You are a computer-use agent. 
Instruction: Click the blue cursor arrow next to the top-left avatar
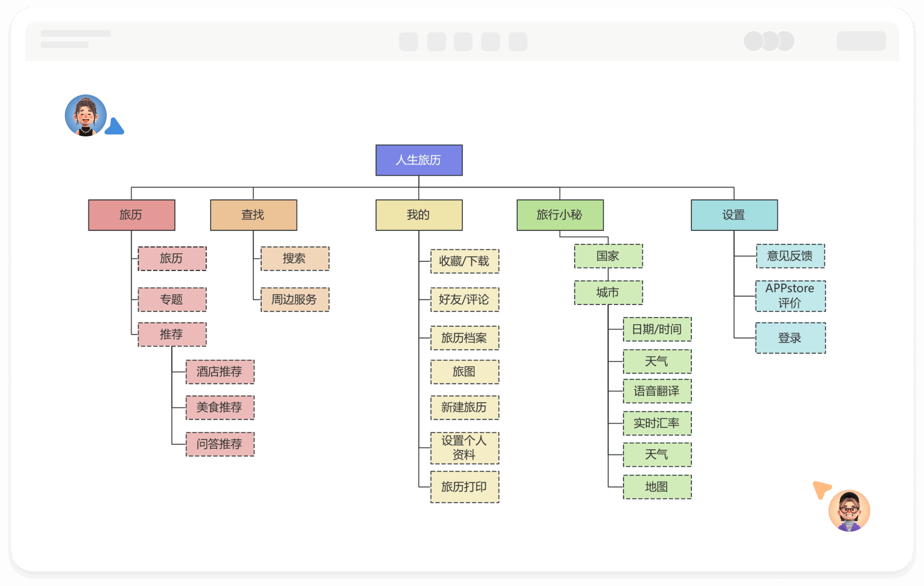click(x=115, y=127)
